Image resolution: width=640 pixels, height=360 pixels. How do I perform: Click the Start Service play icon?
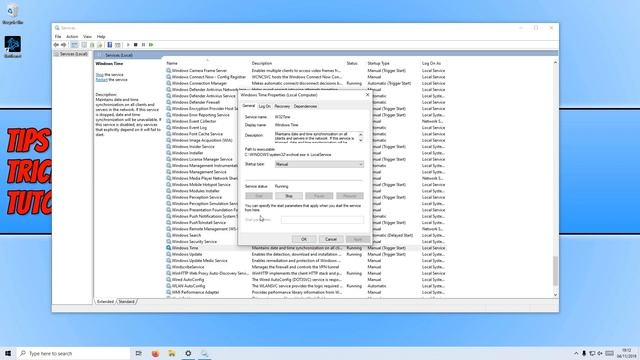click(x=128, y=45)
